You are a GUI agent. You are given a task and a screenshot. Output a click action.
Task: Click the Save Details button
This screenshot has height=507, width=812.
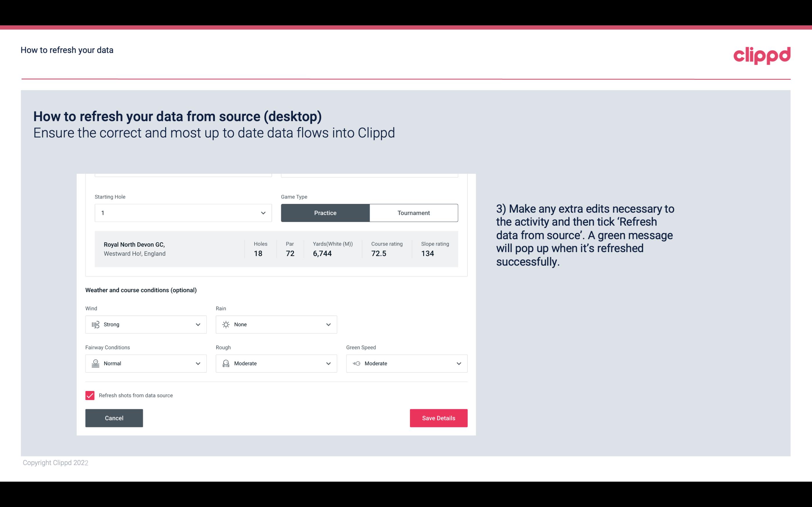coord(438,418)
